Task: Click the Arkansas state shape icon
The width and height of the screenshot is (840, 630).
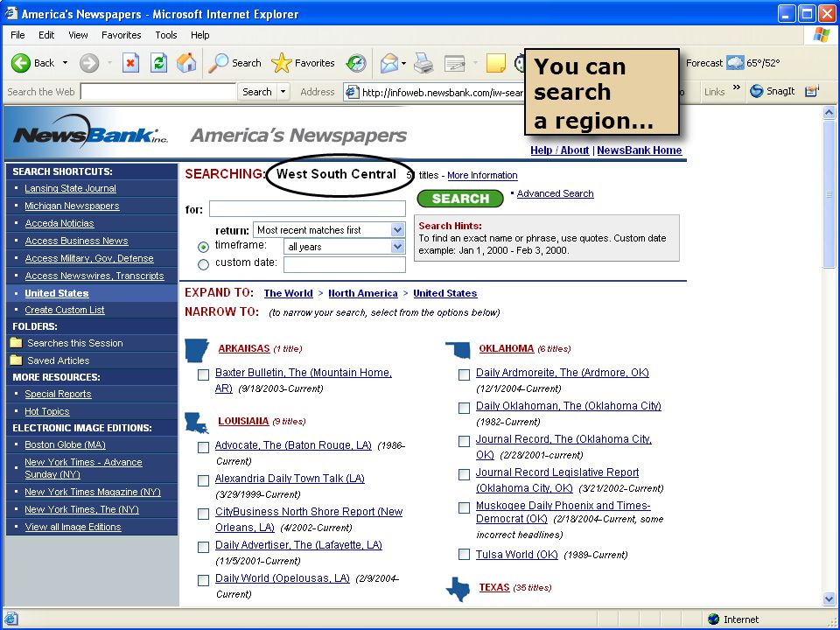Action: coord(197,351)
